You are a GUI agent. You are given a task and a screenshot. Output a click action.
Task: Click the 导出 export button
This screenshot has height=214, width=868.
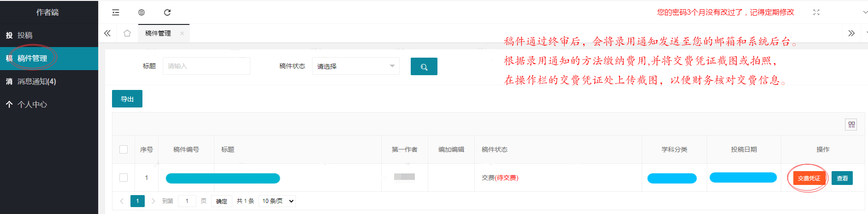[x=127, y=99]
